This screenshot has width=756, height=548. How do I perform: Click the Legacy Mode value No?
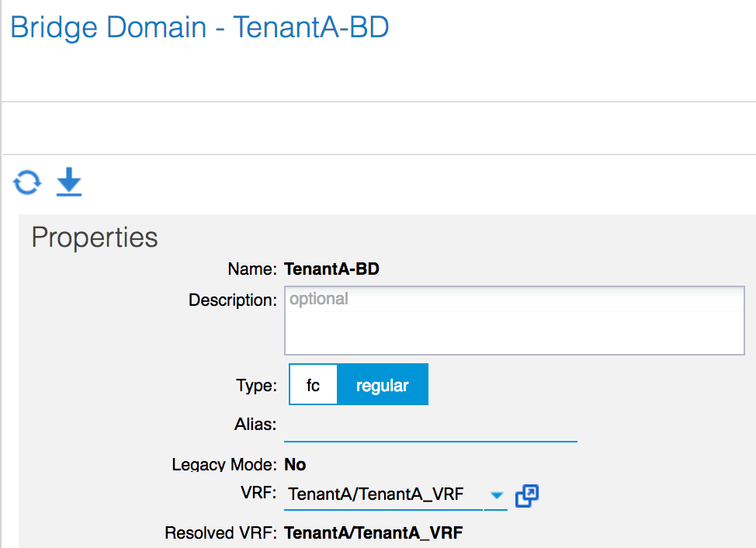click(295, 465)
